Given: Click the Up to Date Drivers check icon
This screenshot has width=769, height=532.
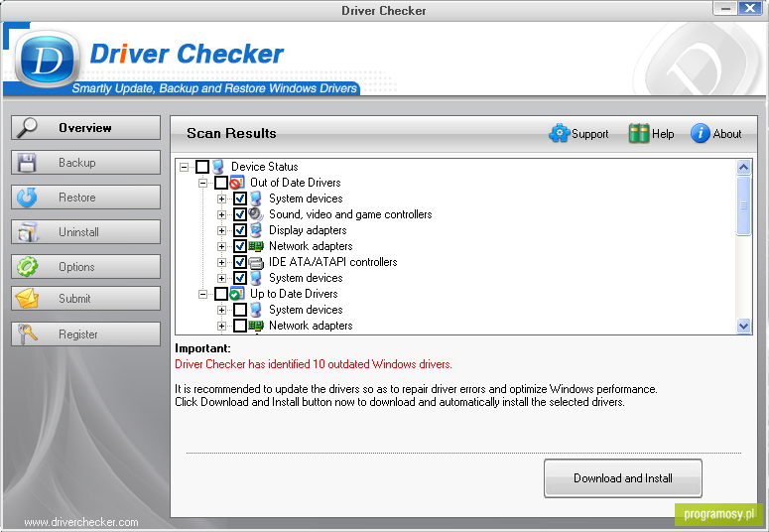Looking at the screenshot, I should (237, 294).
